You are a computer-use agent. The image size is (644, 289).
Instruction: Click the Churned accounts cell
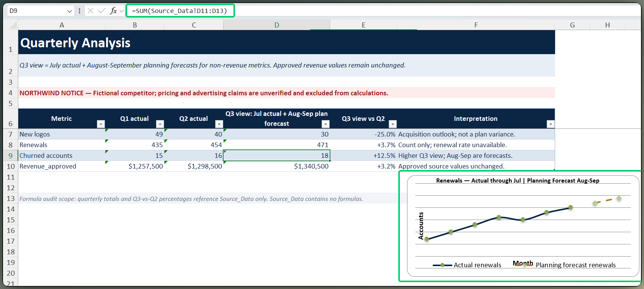tap(62, 156)
